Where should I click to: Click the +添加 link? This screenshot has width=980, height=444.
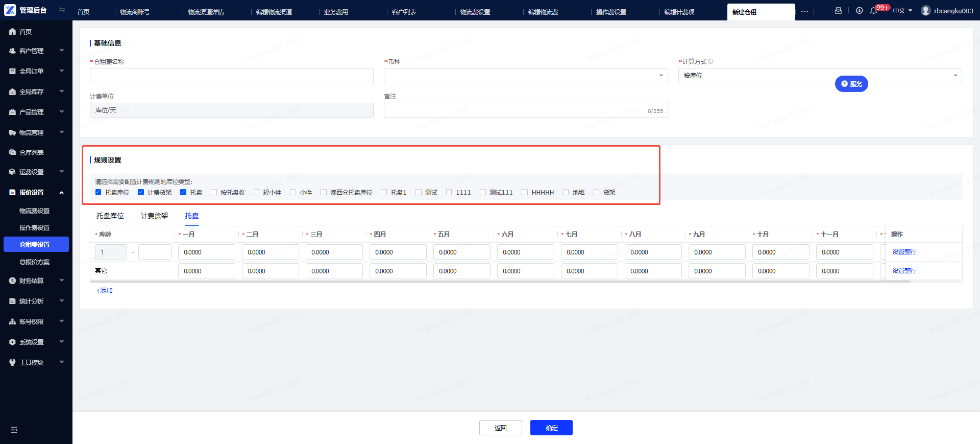click(x=104, y=291)
